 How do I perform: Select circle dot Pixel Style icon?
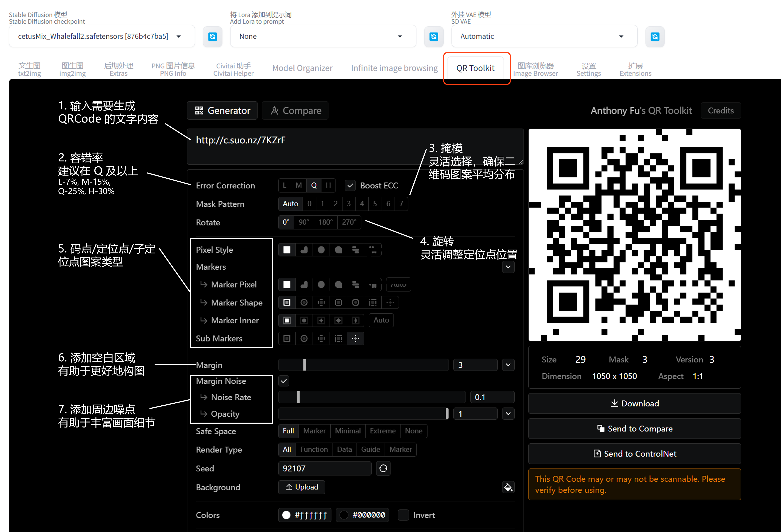321,250
